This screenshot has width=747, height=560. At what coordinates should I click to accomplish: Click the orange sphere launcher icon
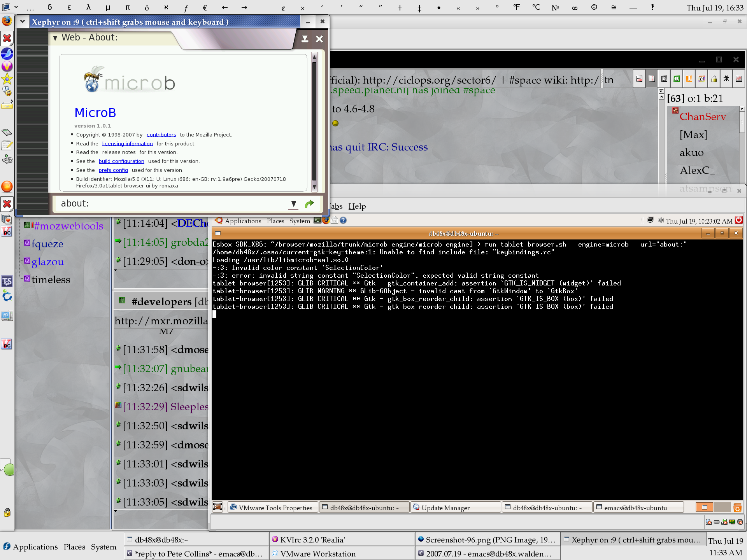pos(7,187)
